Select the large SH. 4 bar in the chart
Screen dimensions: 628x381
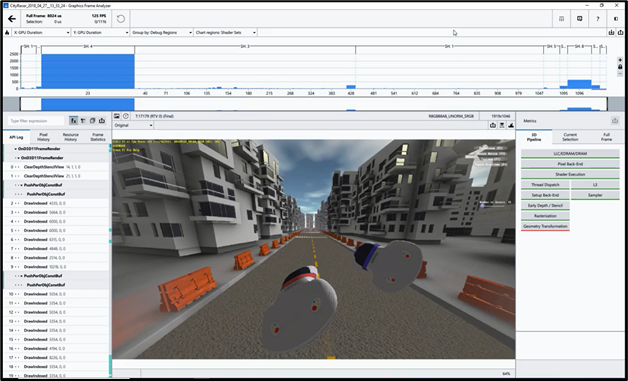pos(88,71)
